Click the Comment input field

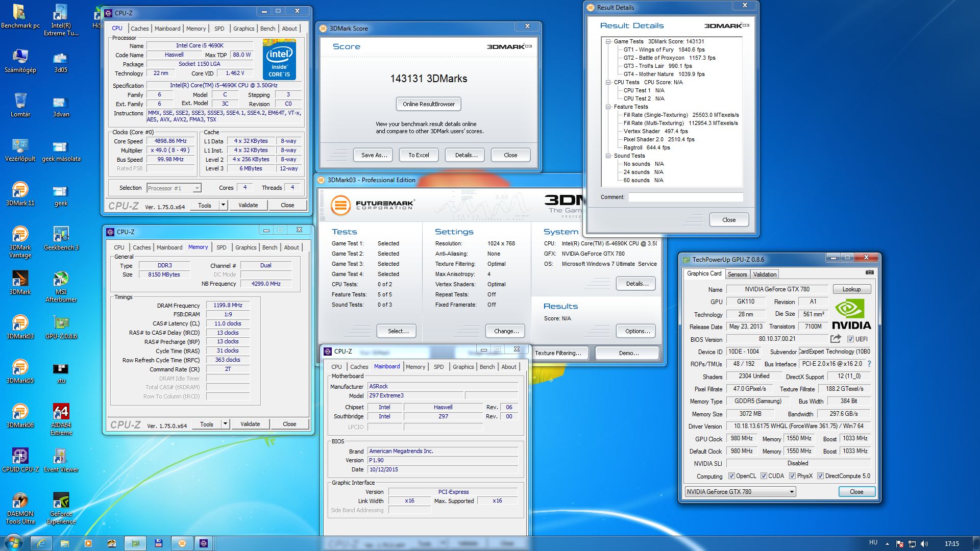(x=685, y=197)
